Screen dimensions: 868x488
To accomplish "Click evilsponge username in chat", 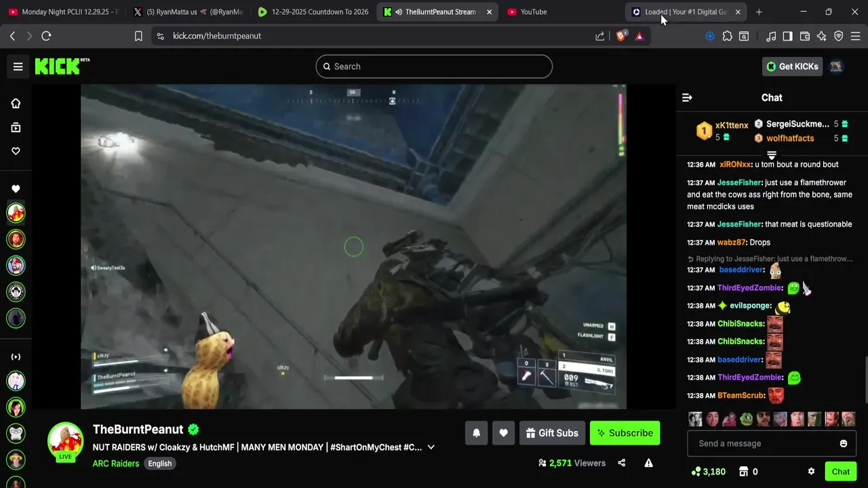I will coord(750,306).
